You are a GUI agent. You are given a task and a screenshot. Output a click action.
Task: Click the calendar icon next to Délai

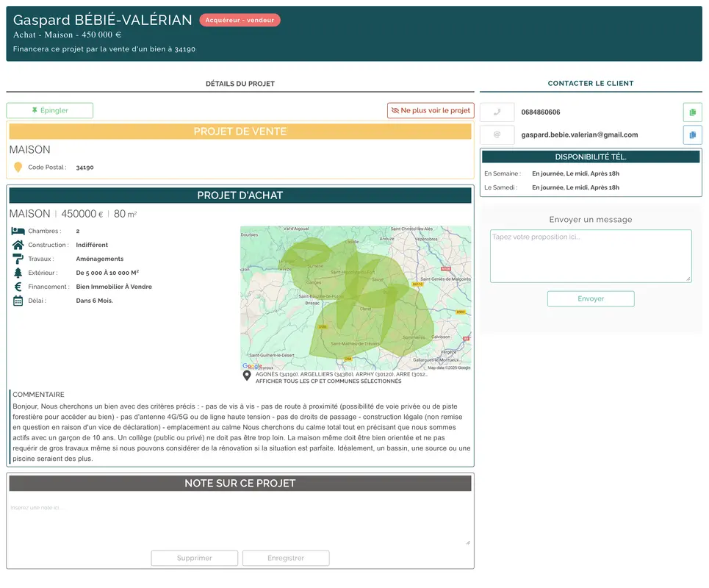click(16, 301)
